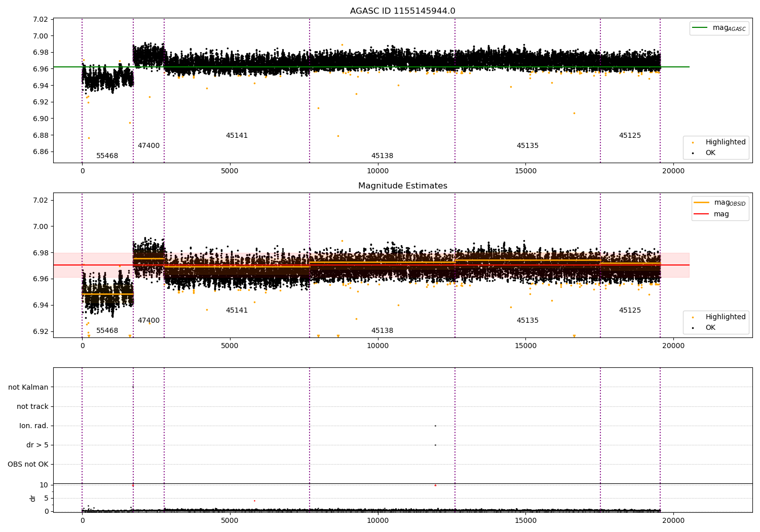Click the 'not track' axis label
Viewport: 760px width, 532px height.
coord(32,407)
